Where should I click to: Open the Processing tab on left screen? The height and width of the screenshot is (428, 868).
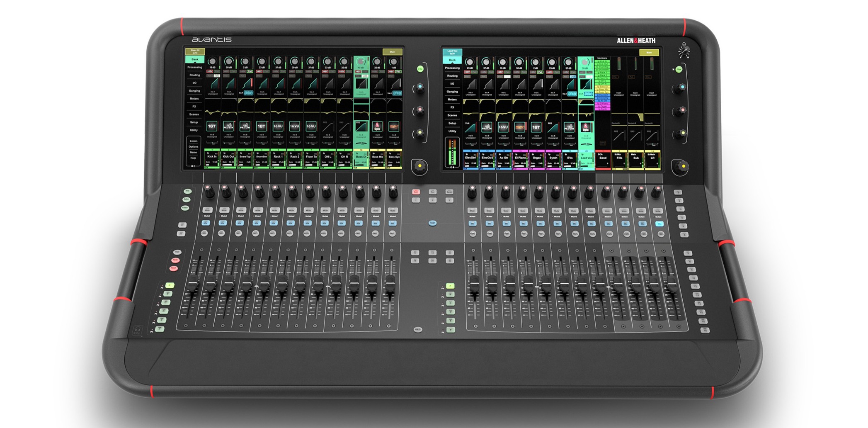tap(194, 67)
